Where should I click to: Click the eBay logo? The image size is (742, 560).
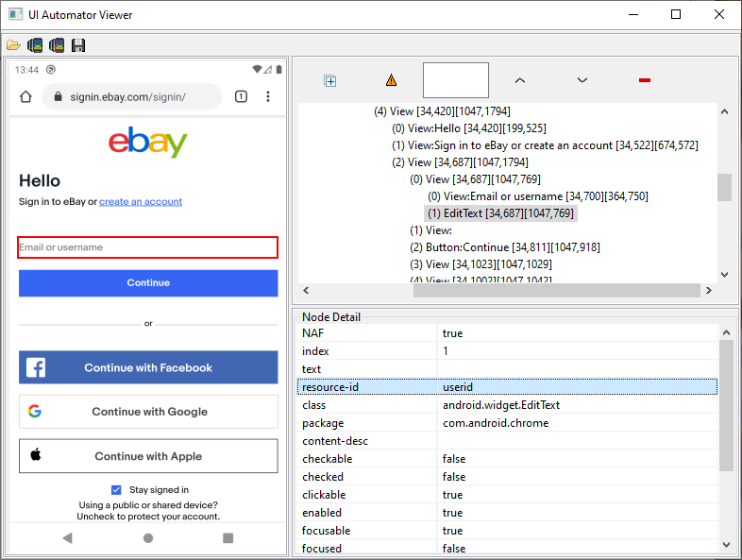[148, 142]
